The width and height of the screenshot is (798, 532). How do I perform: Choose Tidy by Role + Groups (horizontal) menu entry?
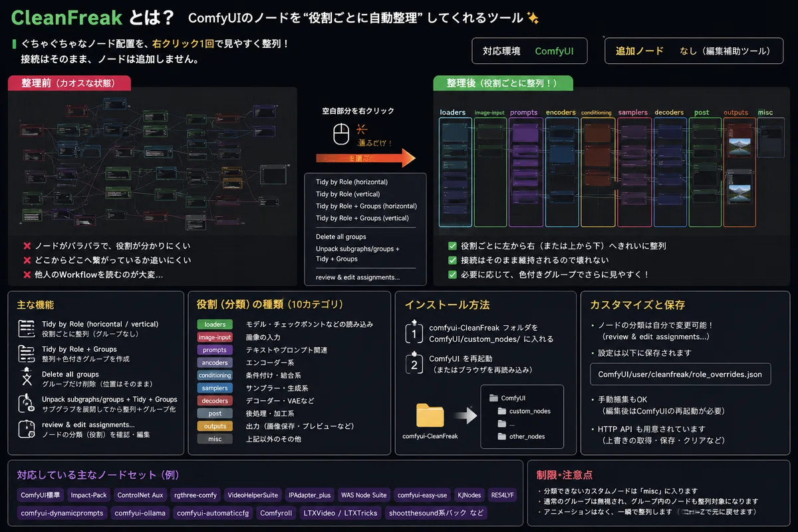(365, 206)
